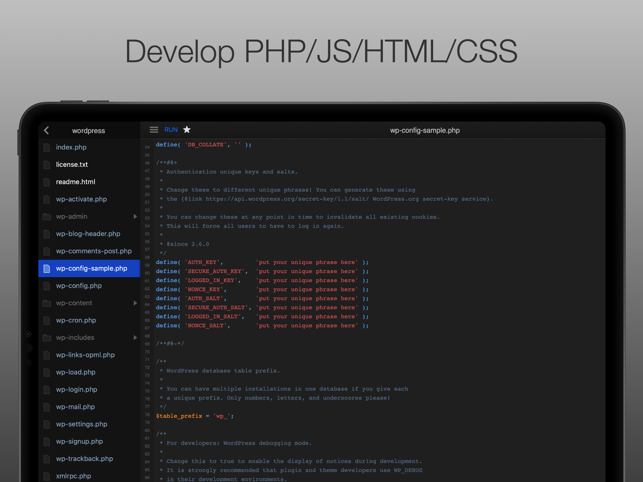The height and width of the screenshot is (482, 643).
Task: Click file icon beside license.txt
Action: [47, 164]
